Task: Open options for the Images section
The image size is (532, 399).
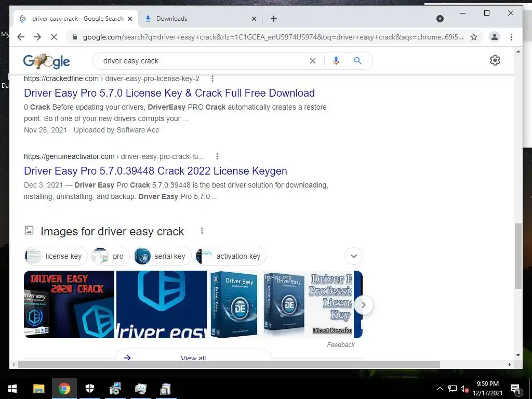Action: click(x=202, y=231)
